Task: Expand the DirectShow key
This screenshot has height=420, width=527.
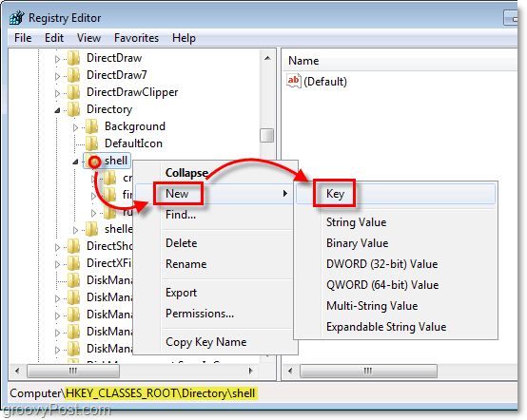Action: pos(57,247)
